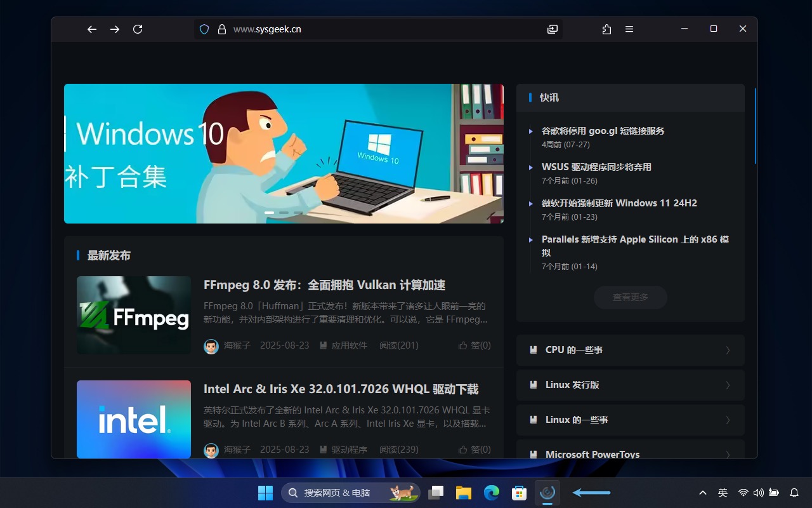Switch input method via 英 indicator
The image size is (812, 508).
coord(723,493)
